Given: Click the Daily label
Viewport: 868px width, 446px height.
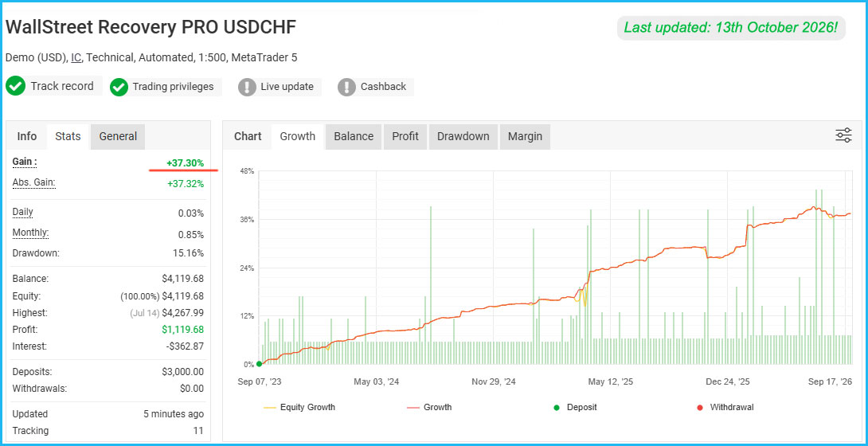Looking at the screenshot, I should pos(23,212).
